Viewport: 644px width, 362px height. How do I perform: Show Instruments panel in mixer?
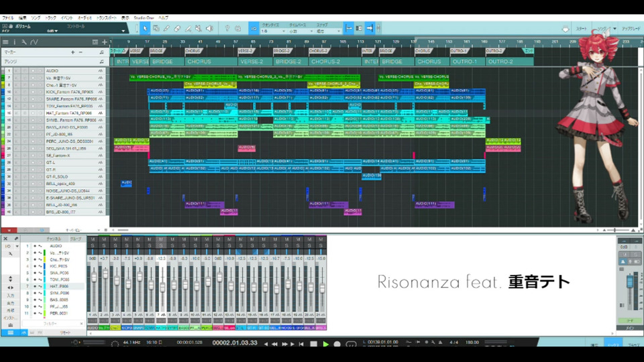[10, 318]
